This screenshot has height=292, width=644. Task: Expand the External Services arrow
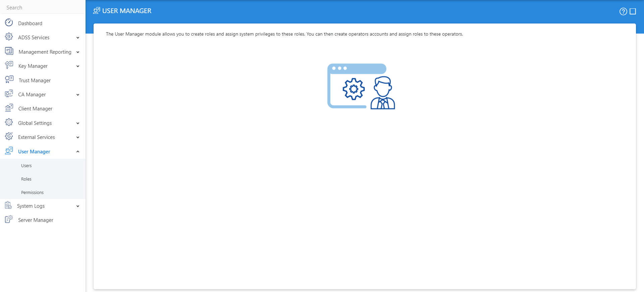pyautogui.click(x=78, y=137)
